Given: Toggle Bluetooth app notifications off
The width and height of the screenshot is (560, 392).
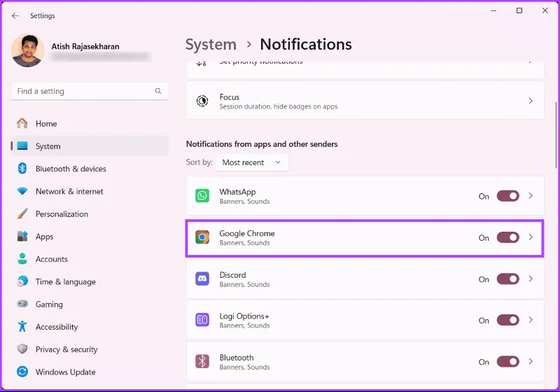Looking at the screenshot, I should pyautogui.click(x=508, y=362).
